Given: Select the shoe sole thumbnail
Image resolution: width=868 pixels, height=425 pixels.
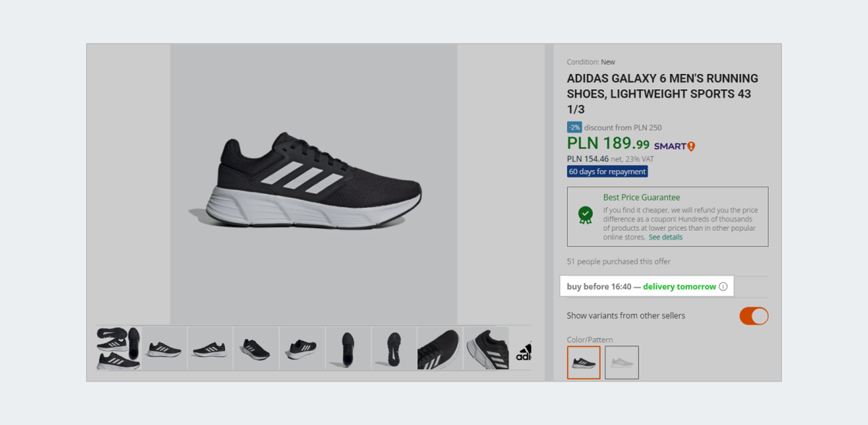Looking at the screenshot, I should [x=393, y=349].
